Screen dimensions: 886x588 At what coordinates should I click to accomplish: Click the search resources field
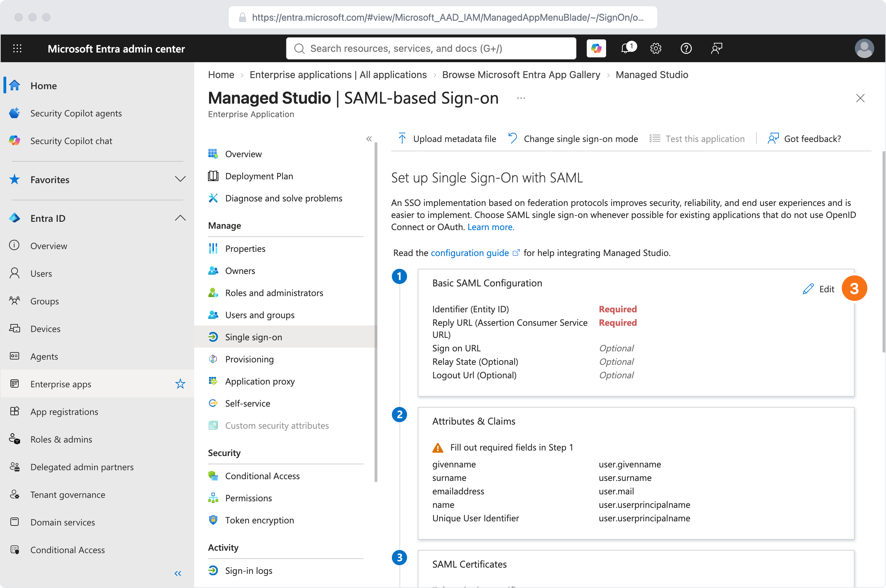[x=431, y=48]
